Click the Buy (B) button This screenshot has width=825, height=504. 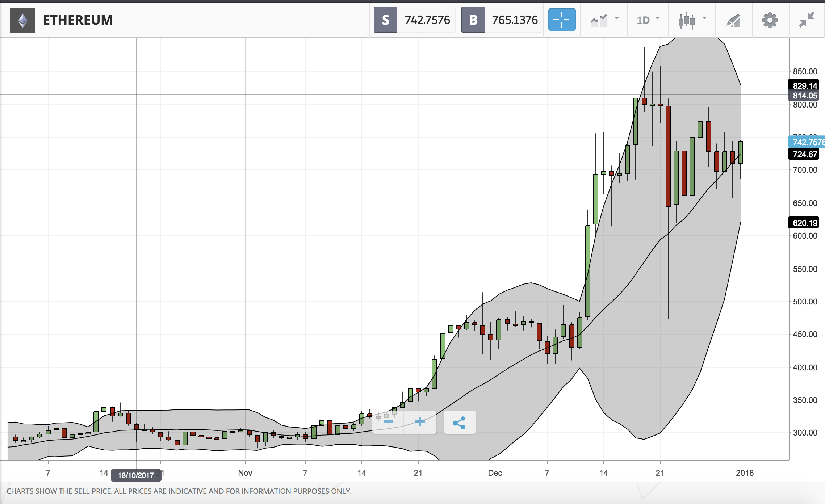pyautogui.click(x=473, y=20)
